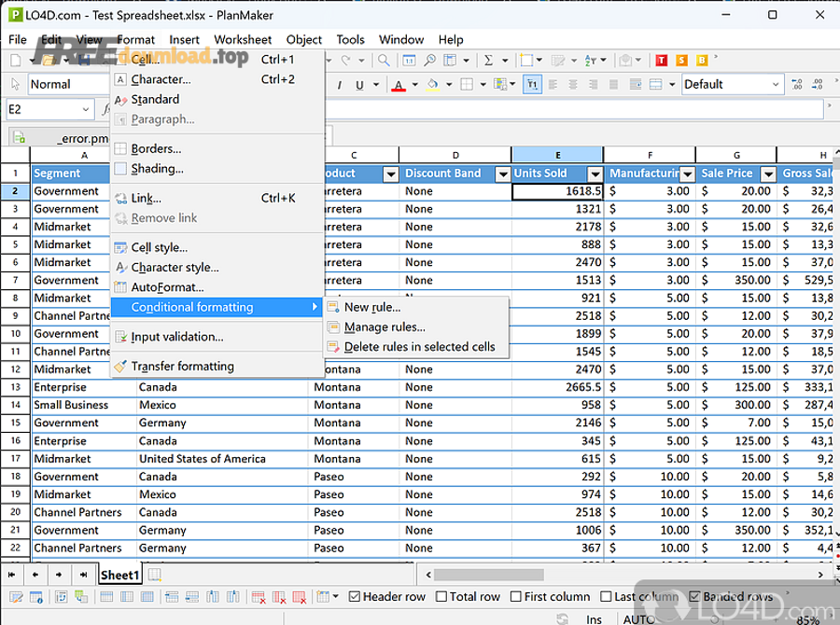The height and width of the screenshot is (625, 840).
Task: Click Transfer formatting entry
Action: pyautogui.click(x=217, y=367)
